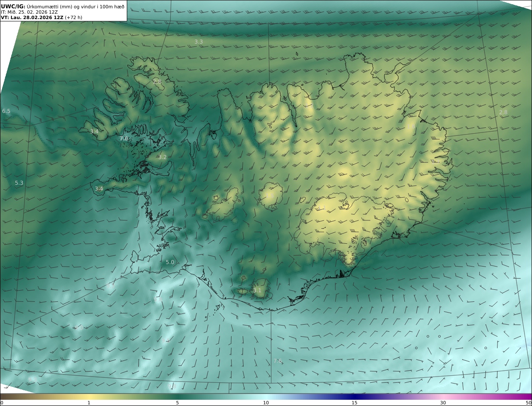The height and width of the screenshot is (406, 532).
Task: Pick the light pink segment of the color bar
Action: pos(443,396)
